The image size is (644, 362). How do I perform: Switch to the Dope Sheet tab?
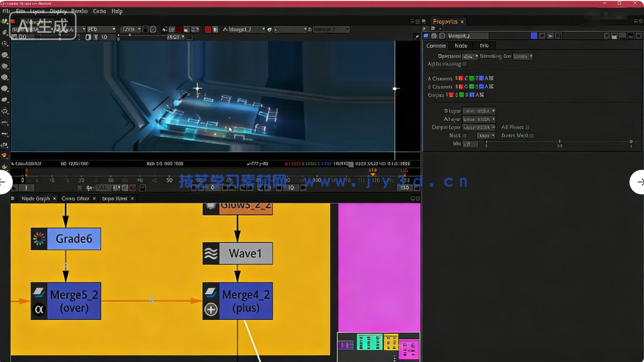click(114, 198)
